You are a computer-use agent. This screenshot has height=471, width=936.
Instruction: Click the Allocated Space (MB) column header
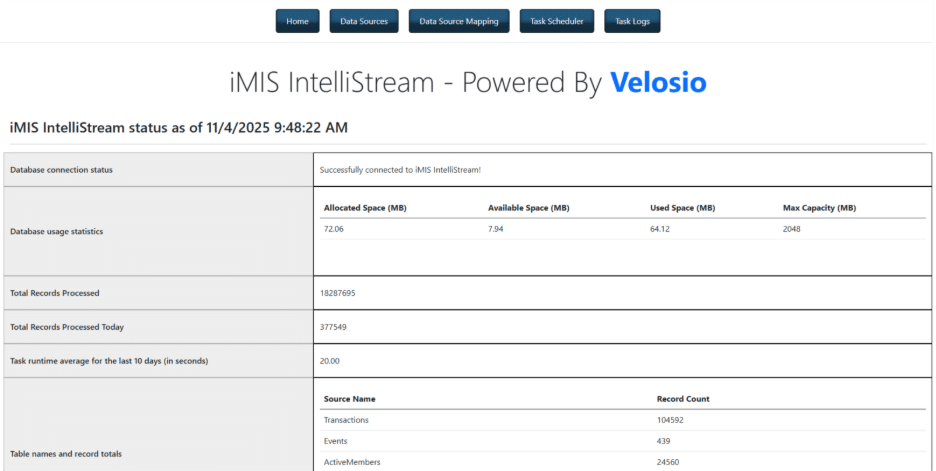(x=365, y=208)
